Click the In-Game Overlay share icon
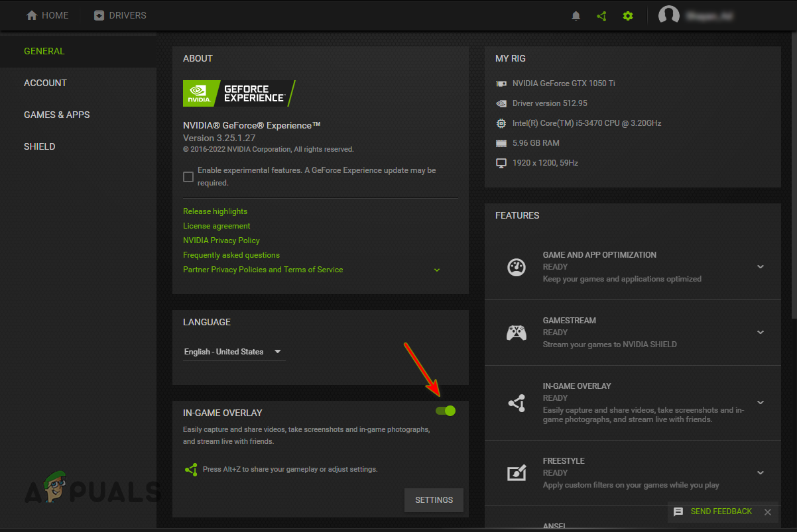Image resolution: width=797 pixels, height=532 pixels. pos(517,403)
